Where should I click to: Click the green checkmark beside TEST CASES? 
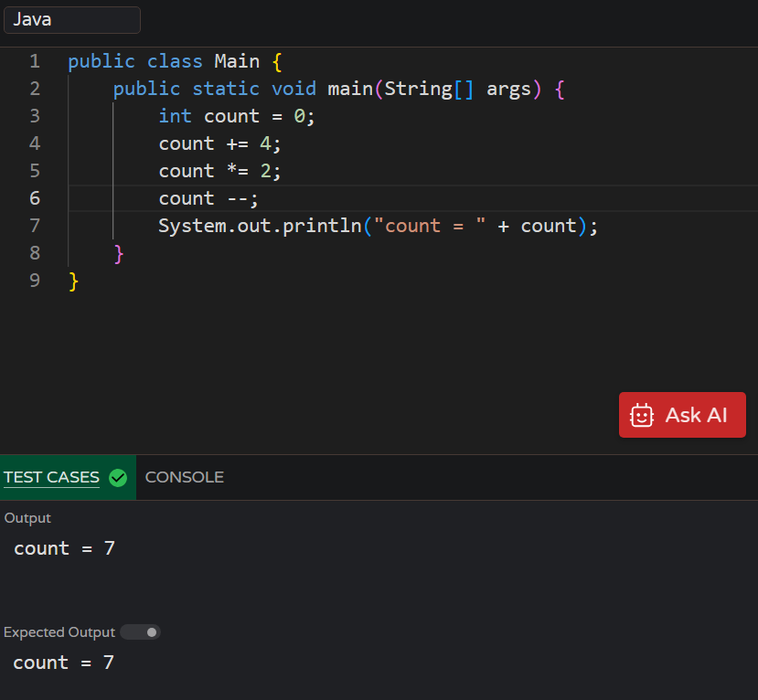point(118,476)
